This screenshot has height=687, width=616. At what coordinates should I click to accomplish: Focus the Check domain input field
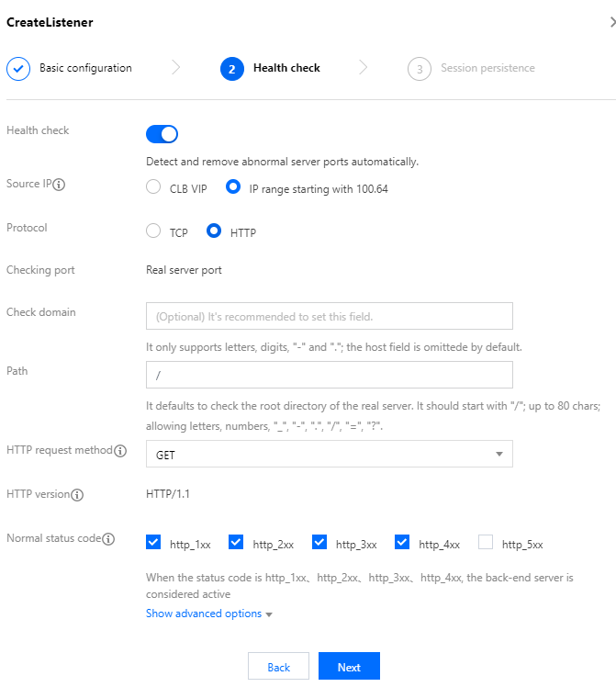point(330,316)
